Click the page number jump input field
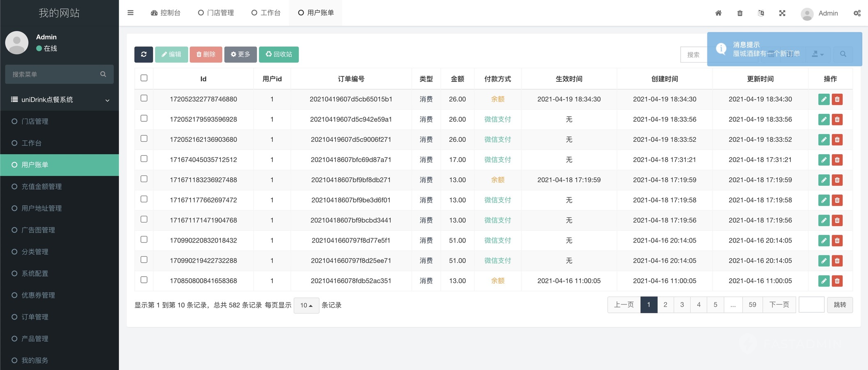The height and width of the screenshot is (370, 868). (x=811, y=305)
